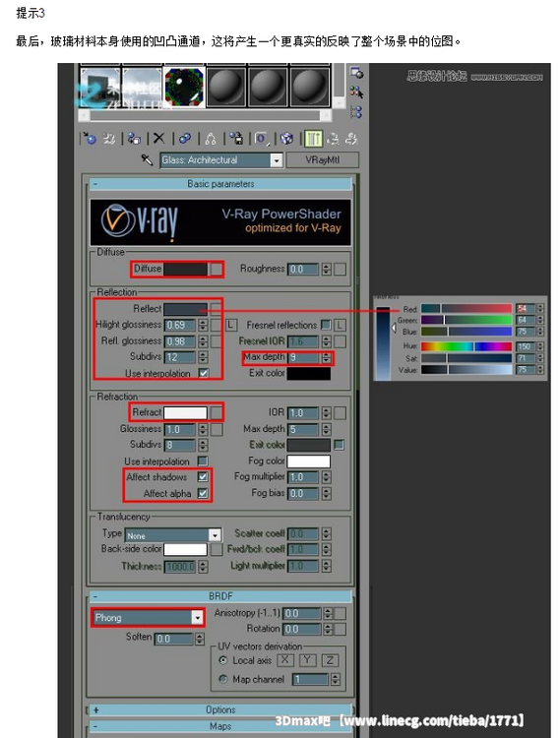
Task: Toggle checkbox beside Refraction Exit color
Action: [x=339, y=445]
